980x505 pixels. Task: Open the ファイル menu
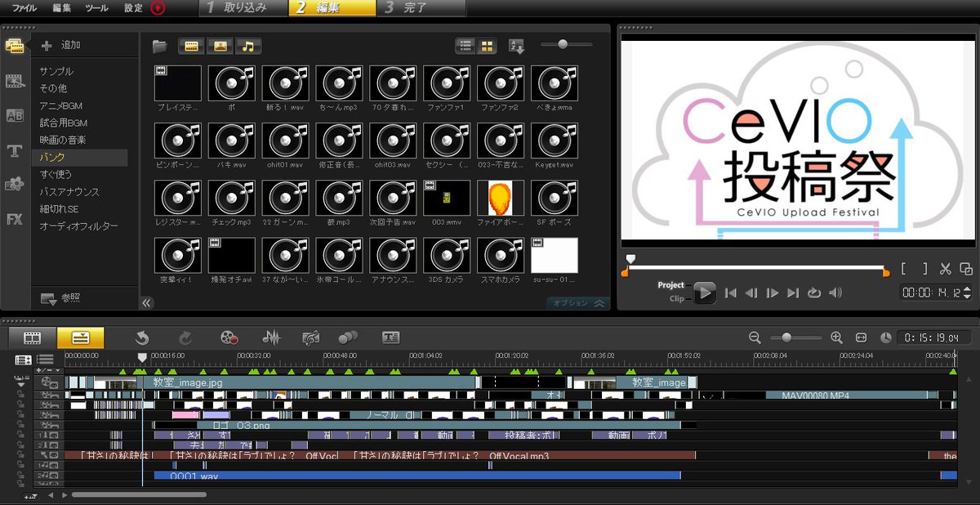24,8
